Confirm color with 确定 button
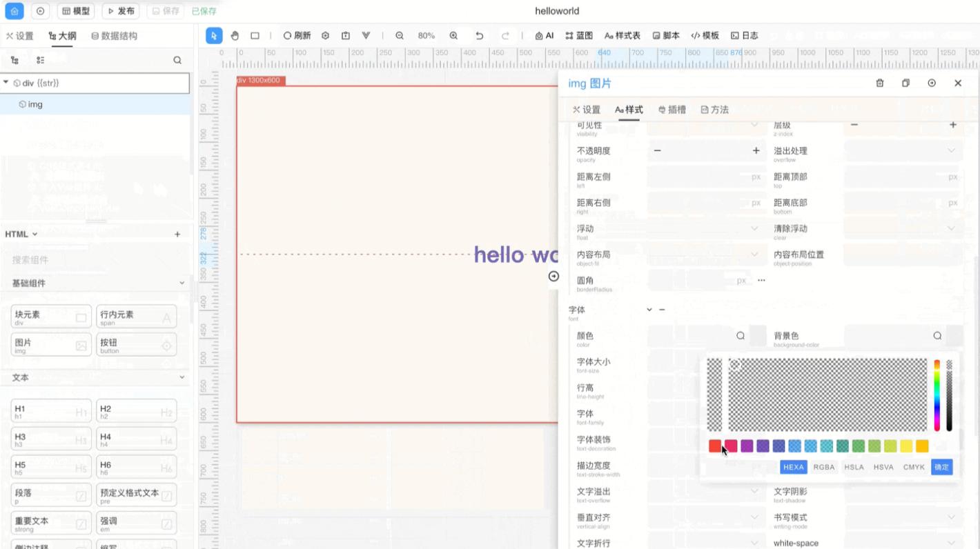Screen dimensions: 980x549 tap(941, 467)
